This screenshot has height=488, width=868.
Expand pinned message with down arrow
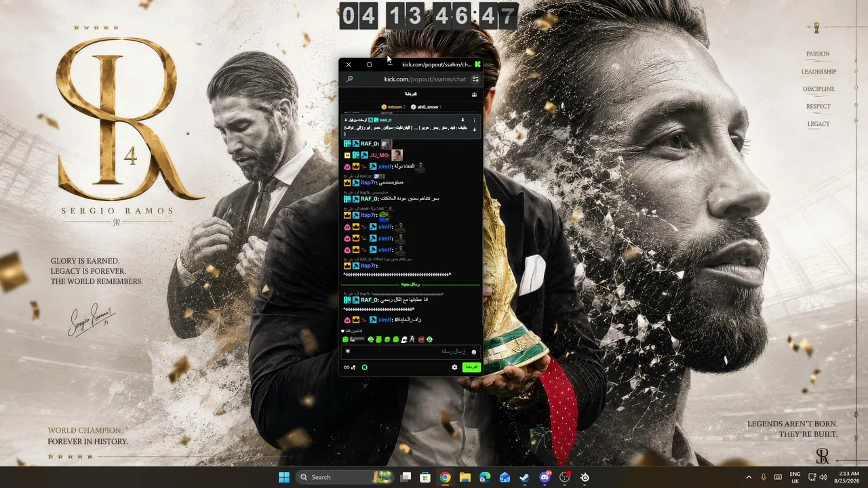[474, 129]
